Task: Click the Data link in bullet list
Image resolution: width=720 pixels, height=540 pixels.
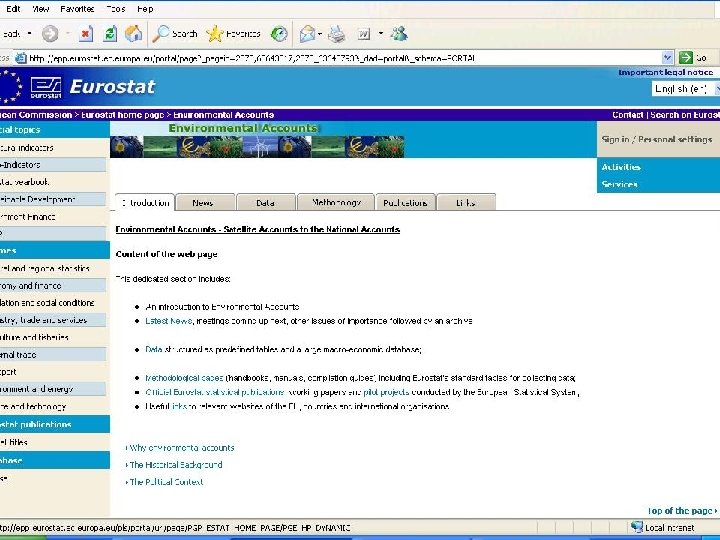Action: (153, 349)
